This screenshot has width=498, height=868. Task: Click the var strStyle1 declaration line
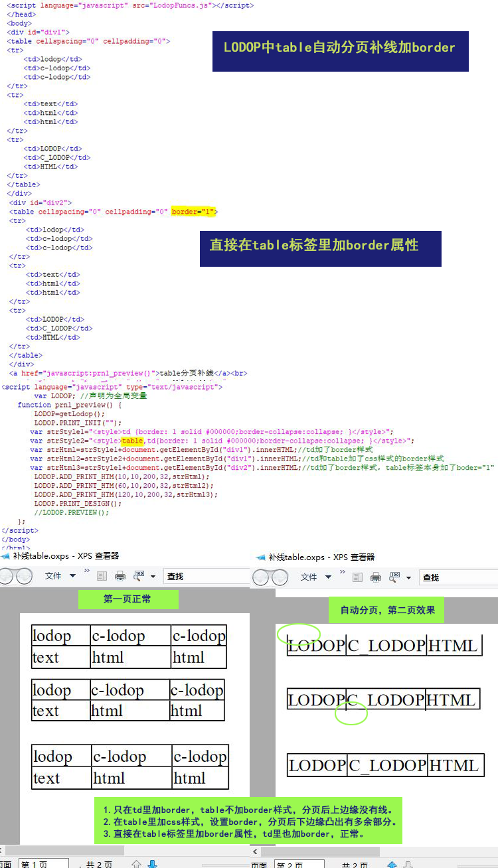pyautogui.click(x=212, y=431)
